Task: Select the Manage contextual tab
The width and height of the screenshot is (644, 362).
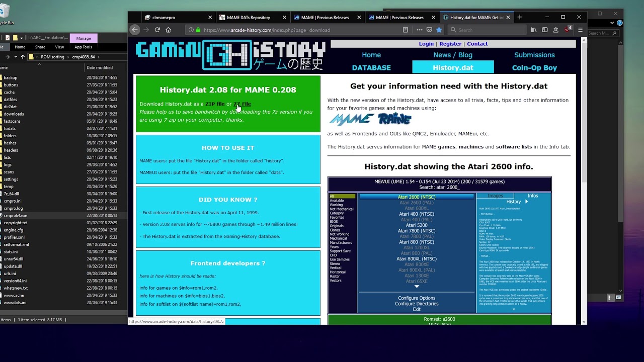Action: click(x=84, y=38)
